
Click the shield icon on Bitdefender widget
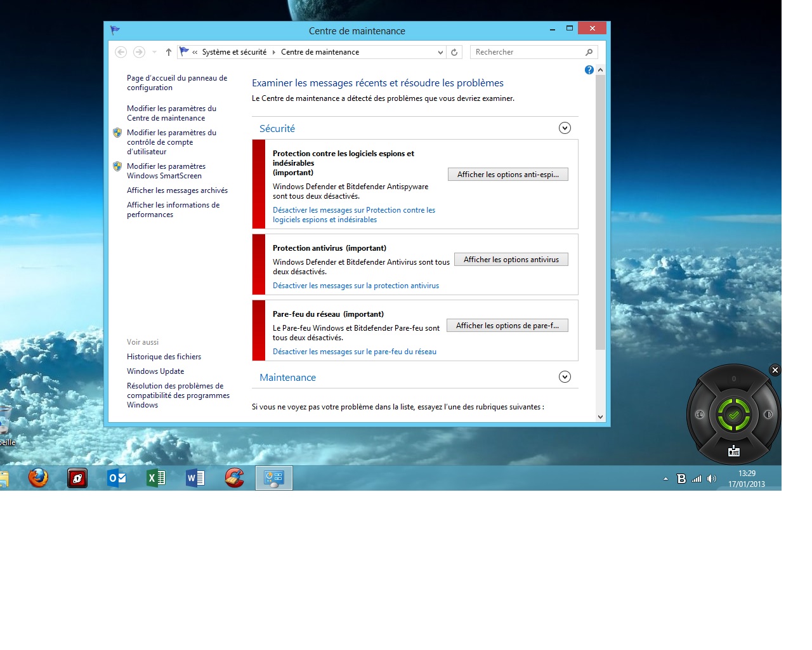coord(768,415)
